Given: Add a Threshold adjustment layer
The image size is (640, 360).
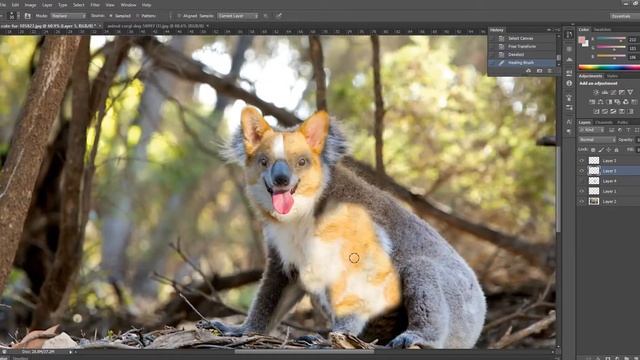Looking at the screenshot, I should click(x=613, y=111).
